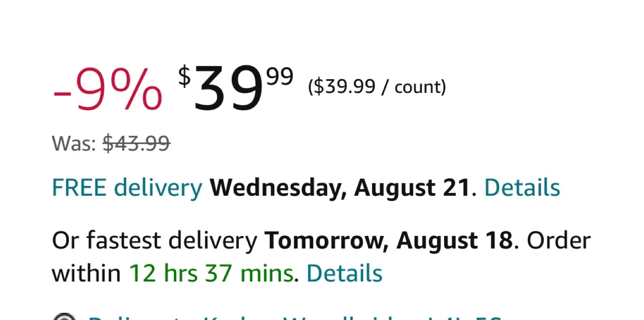Click the ($39.99 / count) unit price
Screen dimensions: 644x320
point(377,87)
